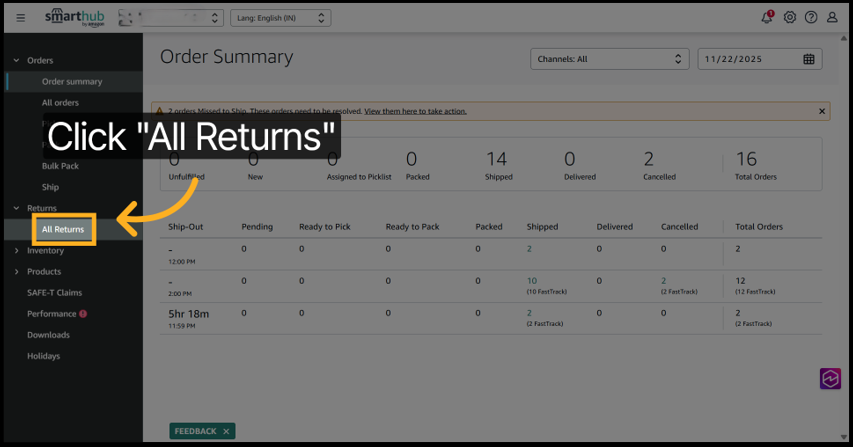Open SAFE-T Claims in the sidebar
This screenshot has width=853, height=447.
[55, 293]
